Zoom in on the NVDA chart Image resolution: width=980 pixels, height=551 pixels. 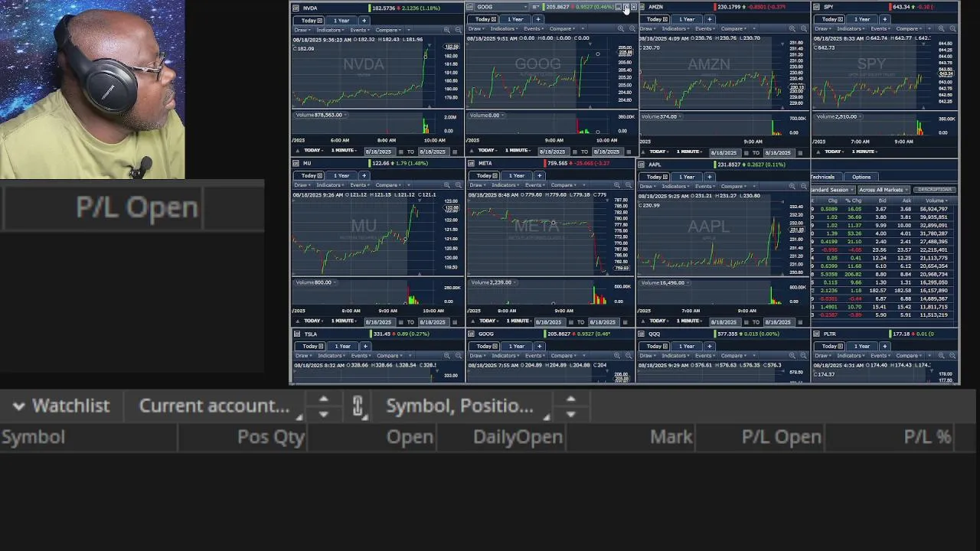click(x=446, y=30)
